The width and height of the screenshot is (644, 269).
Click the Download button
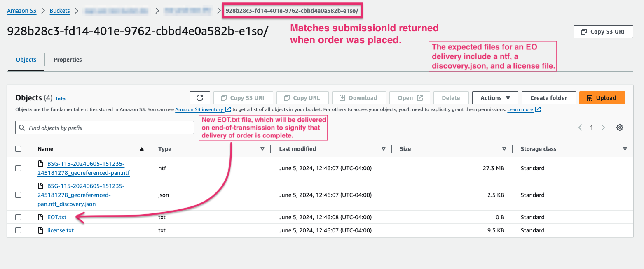(358, 98)
